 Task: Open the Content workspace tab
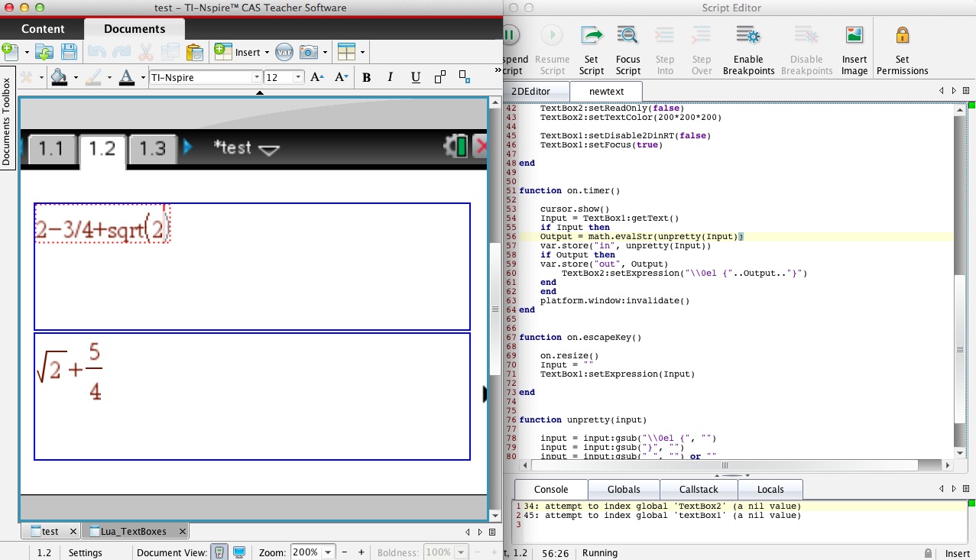[x=43, y=29]
